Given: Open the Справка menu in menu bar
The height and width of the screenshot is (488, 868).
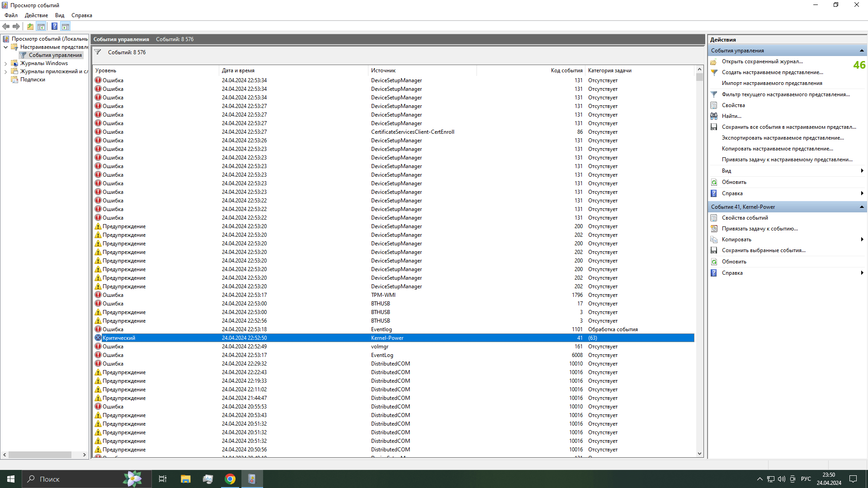Looking at the screenshot, I should 82,15.
